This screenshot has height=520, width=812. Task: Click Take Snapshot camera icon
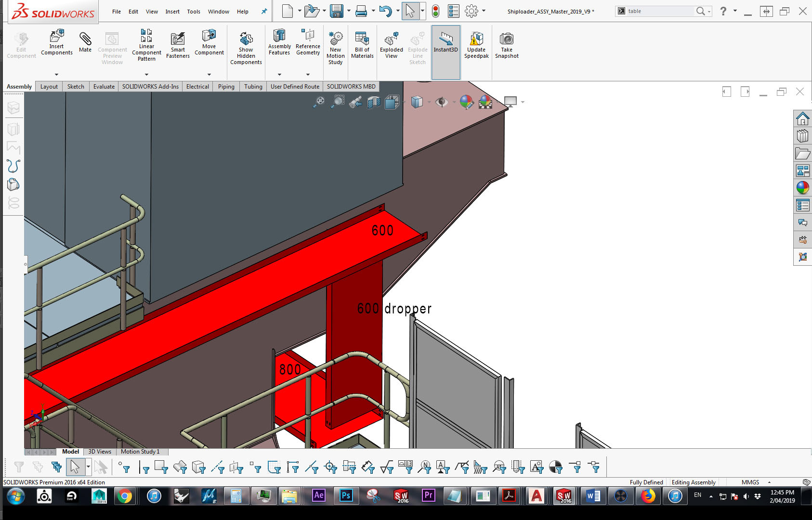click(x=507, y=45)
